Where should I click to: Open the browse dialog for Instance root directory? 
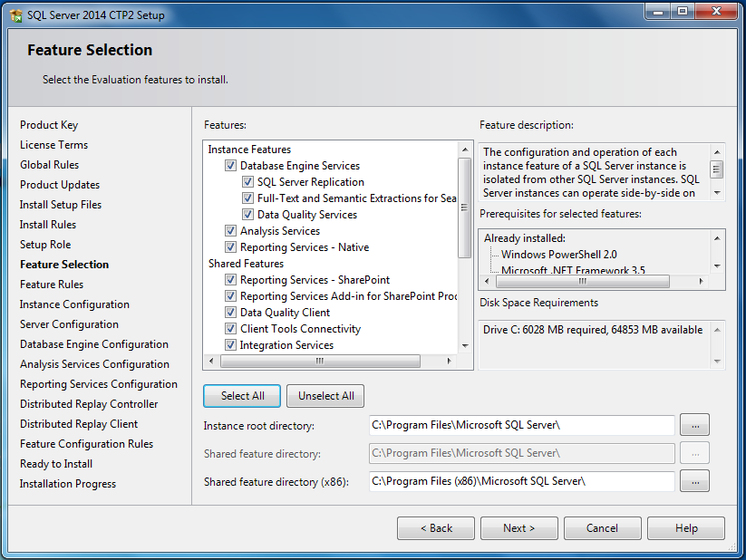[x=694, y=424]
